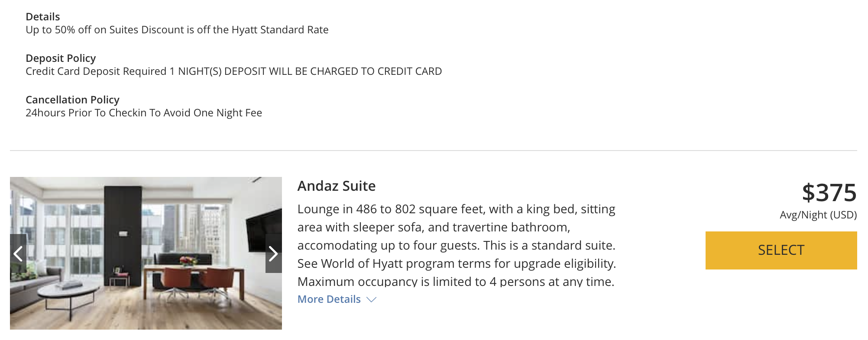
Task: Select the Andaz Suite room
Action: pyautogui.click(x=781, y=250)
